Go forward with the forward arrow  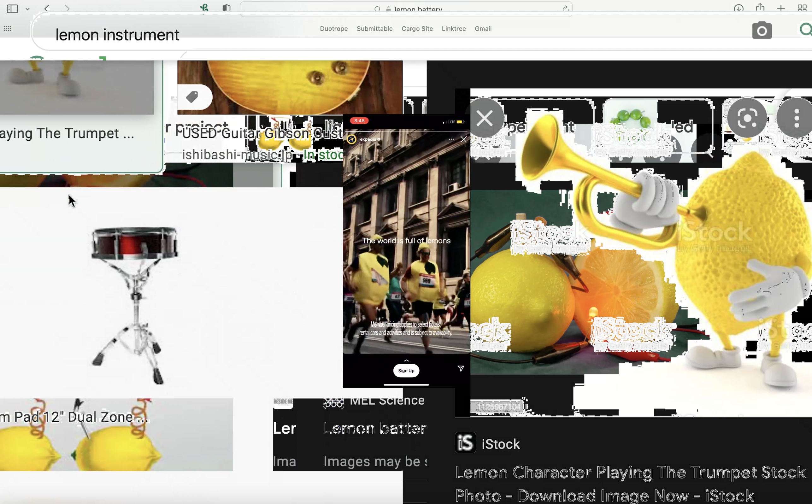click(x=67, y=8)
